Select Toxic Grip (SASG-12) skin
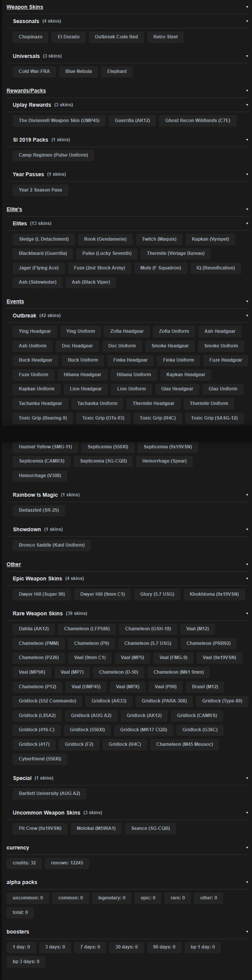 point(214,418)
